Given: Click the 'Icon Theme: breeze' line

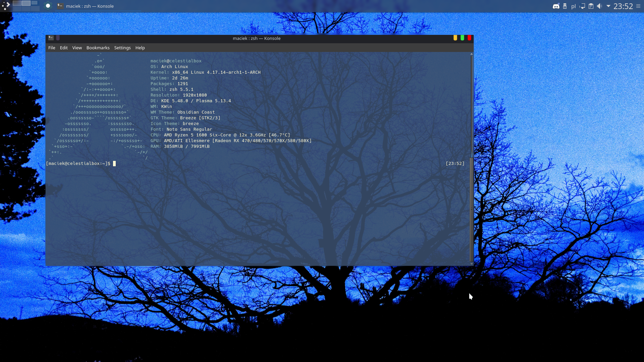Looking at the screenshot, I should point(175,124).
